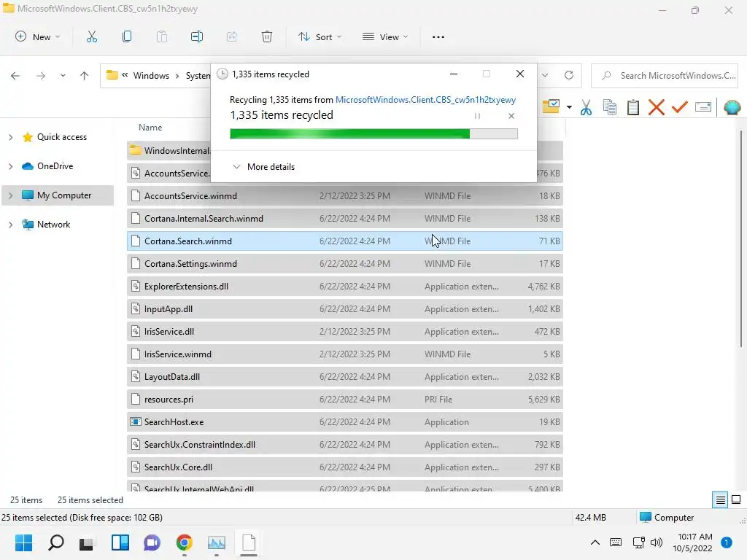Click the Name column header

(x=150, y=128)
